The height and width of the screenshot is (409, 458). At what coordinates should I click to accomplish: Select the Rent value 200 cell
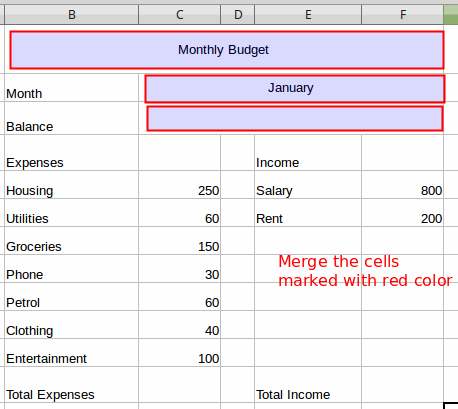(403, 213)
